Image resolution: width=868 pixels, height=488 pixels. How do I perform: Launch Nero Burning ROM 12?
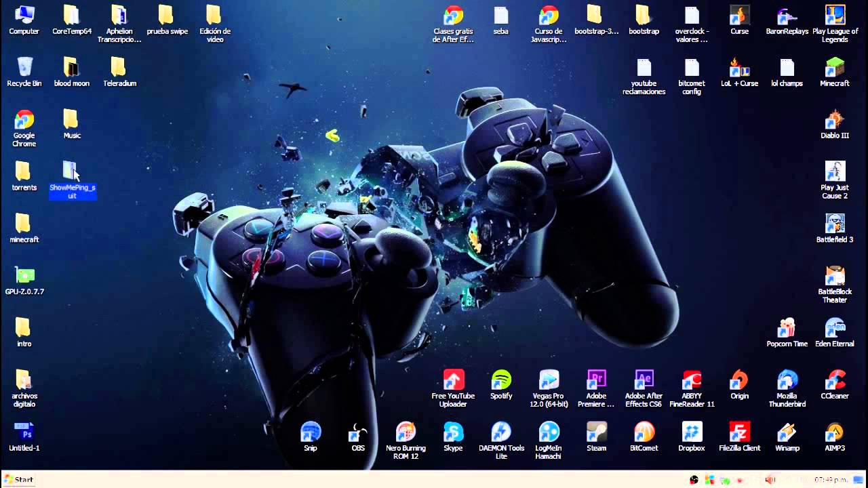406,441
